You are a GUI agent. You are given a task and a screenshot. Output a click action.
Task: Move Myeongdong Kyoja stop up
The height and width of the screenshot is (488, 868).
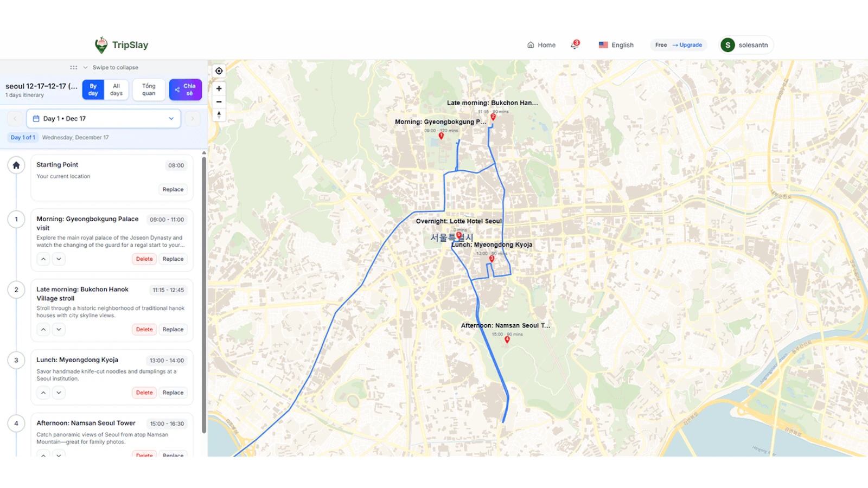[43, 393]
